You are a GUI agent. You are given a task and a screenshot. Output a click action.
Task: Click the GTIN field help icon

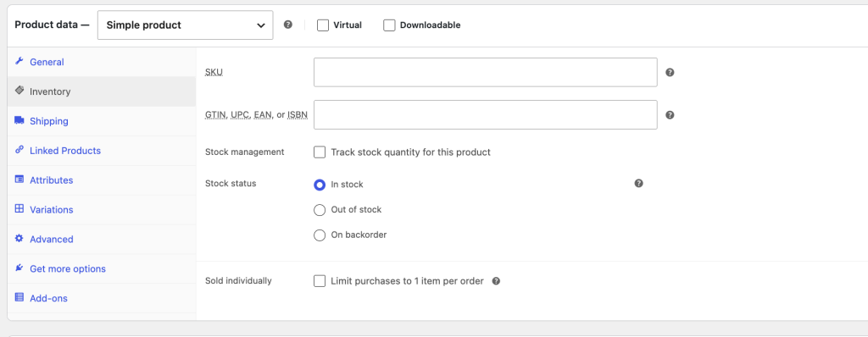point(670,114)
